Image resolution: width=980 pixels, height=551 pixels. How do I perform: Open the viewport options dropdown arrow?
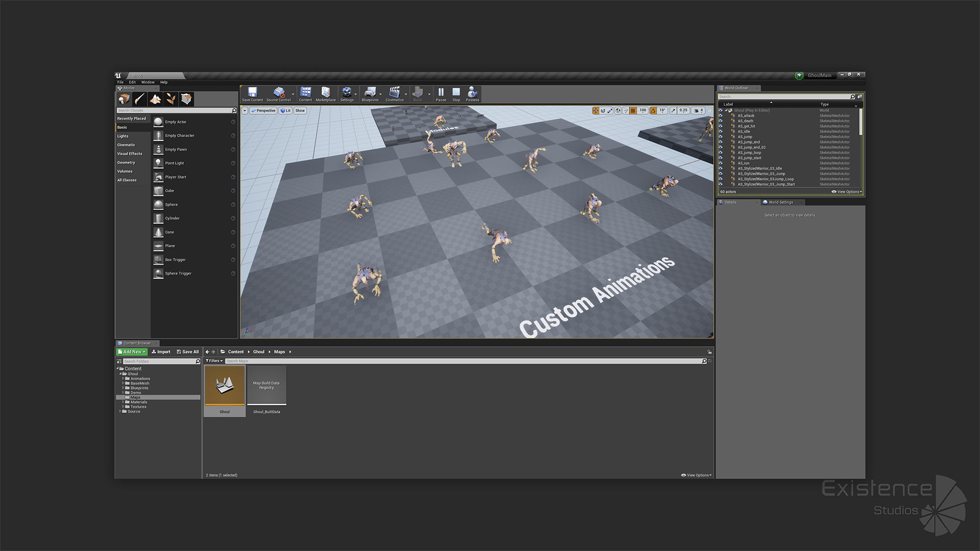(x=244, y=111)
